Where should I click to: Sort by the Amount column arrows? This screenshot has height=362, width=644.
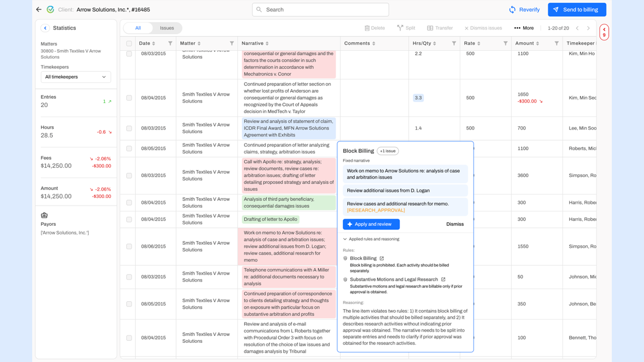coord(538,43)
